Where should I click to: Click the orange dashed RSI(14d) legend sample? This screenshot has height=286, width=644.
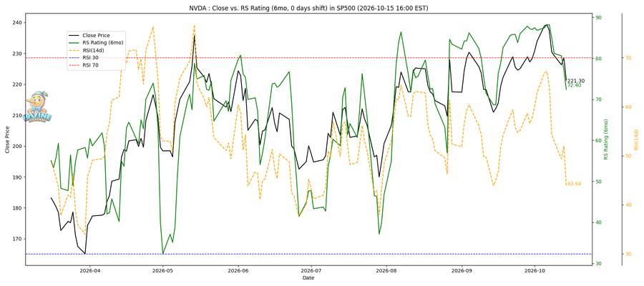74,51
